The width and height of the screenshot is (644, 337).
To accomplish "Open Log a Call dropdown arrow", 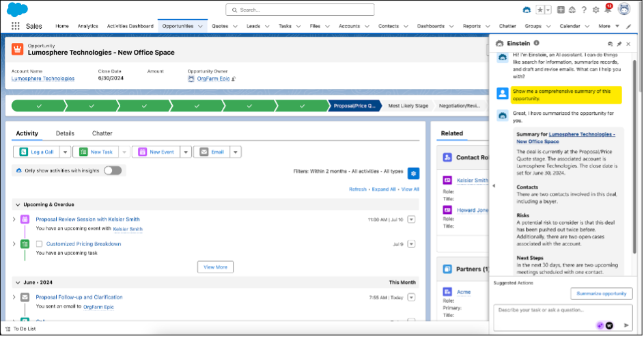I will click(x=66, y=152).
